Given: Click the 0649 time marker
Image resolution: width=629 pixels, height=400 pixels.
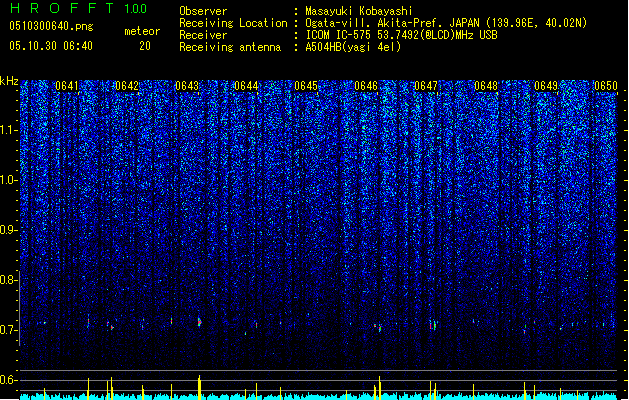Looking at the screenshot, I should 546,86.
